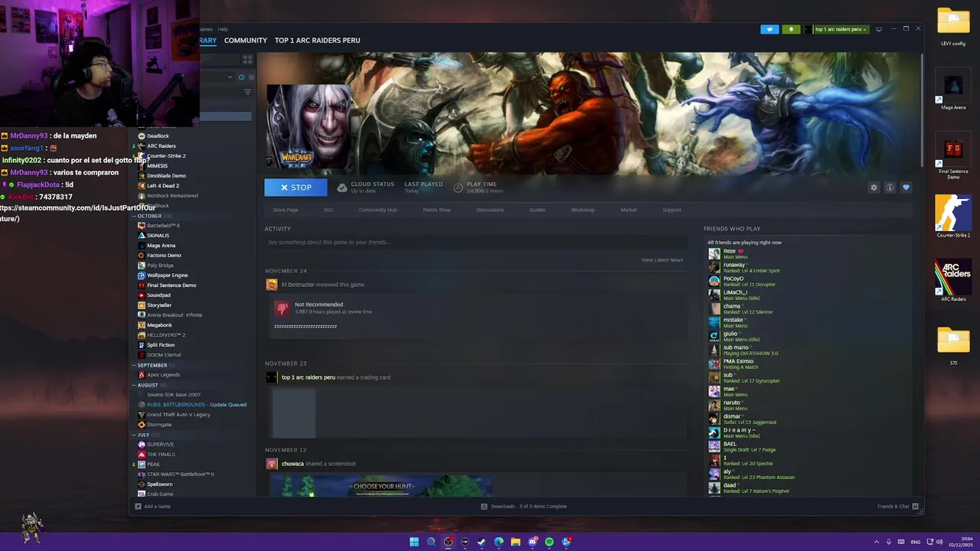Click the Not Recommended thumbs-down icon
The width and height of the screenshot is (980, 551).
283,308
